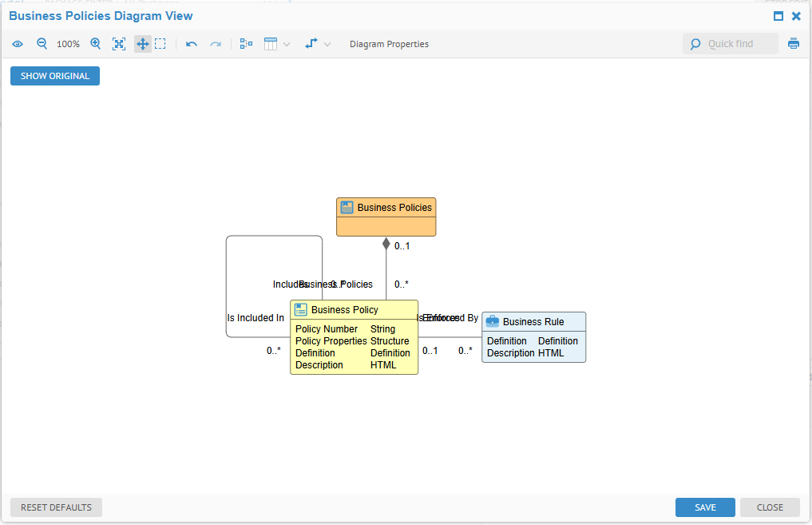Open the table compartments dropdown
The width and height of the screenshot is (812, 525).
pos(276,44)
